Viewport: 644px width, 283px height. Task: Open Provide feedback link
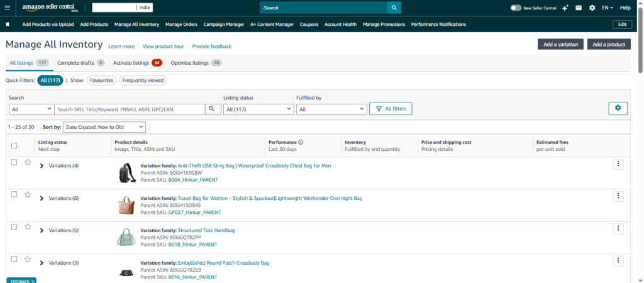pos(211,47)
